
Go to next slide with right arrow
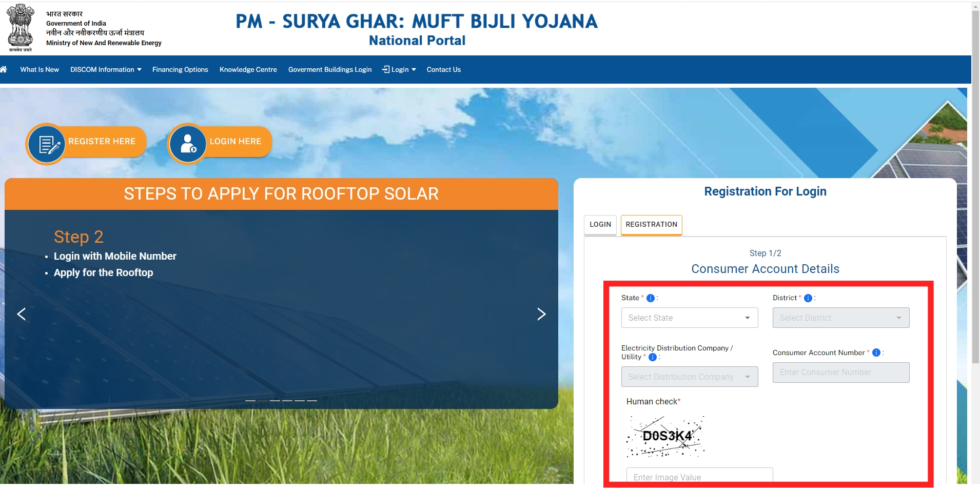tap(541, 314)
